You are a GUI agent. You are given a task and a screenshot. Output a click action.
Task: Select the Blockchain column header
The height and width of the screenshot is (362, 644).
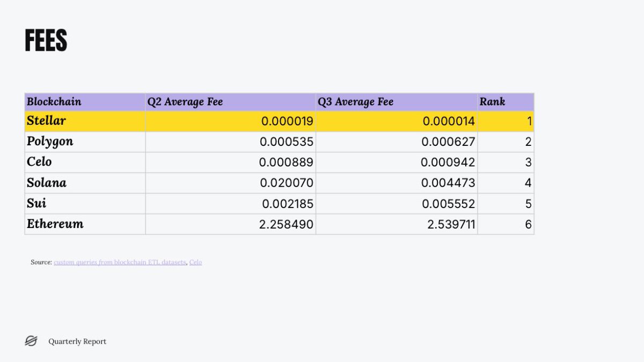point(85,102)
